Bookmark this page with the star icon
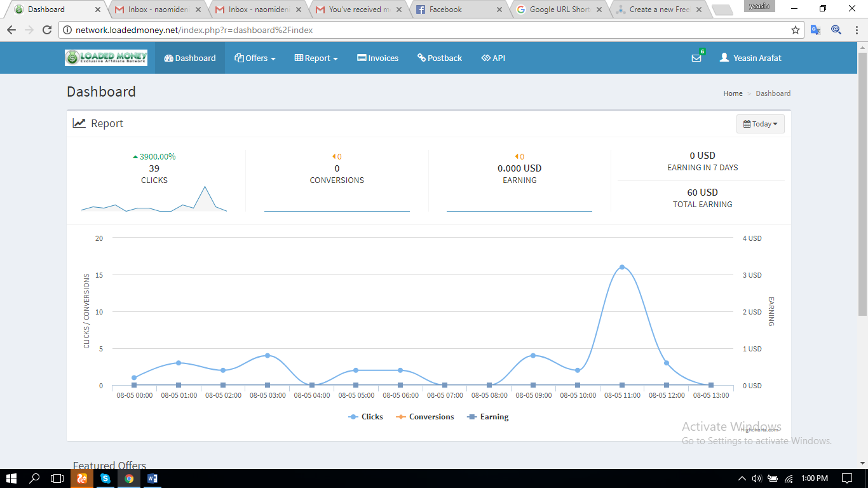868x488 pixels. 795,30
